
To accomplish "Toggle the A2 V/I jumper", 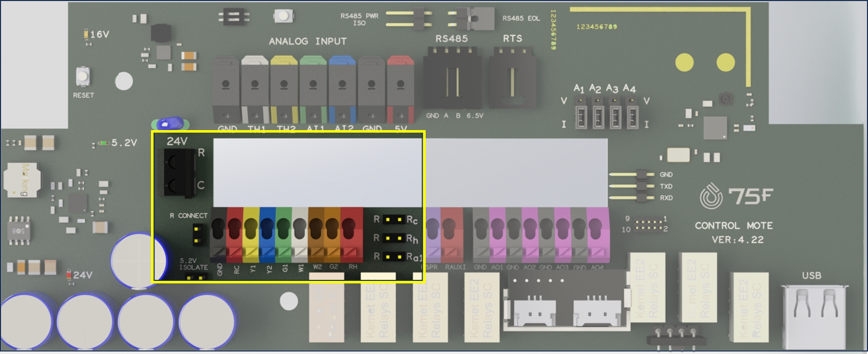I will (598, 112).
